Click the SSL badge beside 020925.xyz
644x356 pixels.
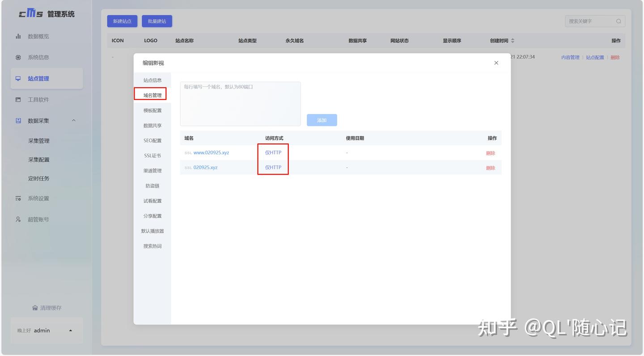[x=188, y=168]
